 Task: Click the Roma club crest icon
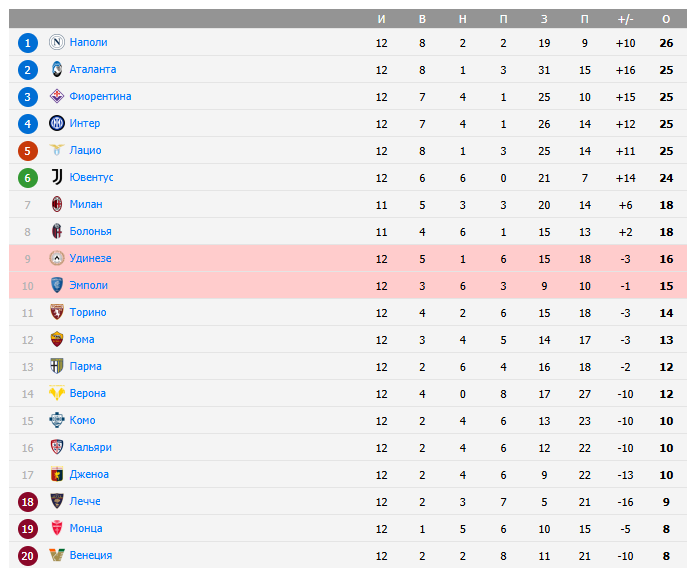(57, 339)
